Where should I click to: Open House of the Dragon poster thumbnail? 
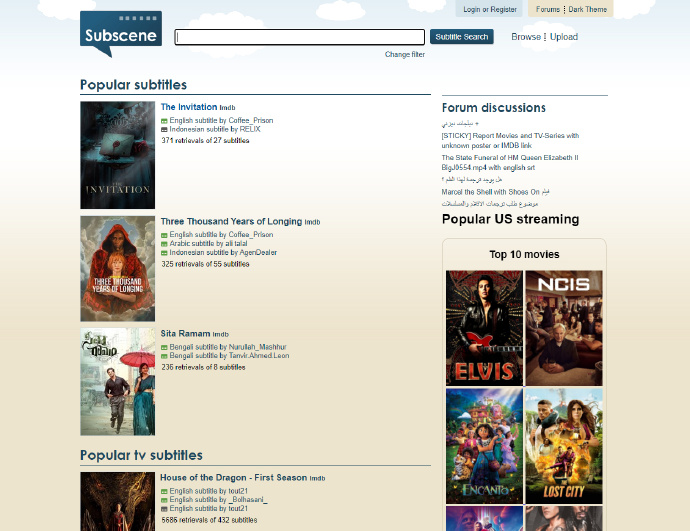(117, 502)
